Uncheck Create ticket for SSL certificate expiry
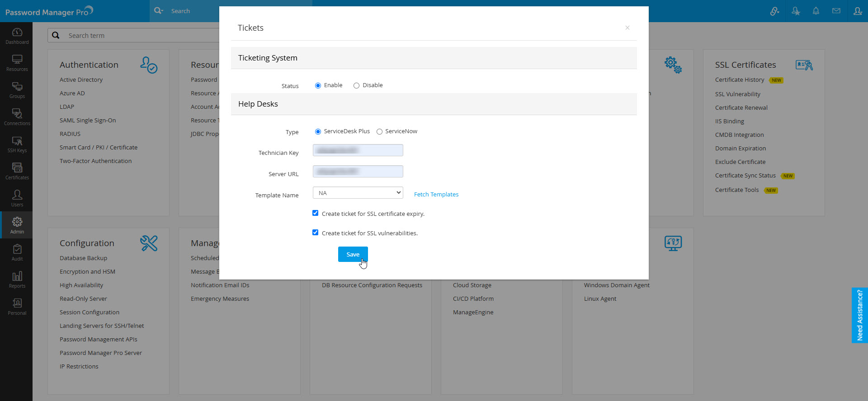This screenshot has height=401, width=868. [315, 213]
